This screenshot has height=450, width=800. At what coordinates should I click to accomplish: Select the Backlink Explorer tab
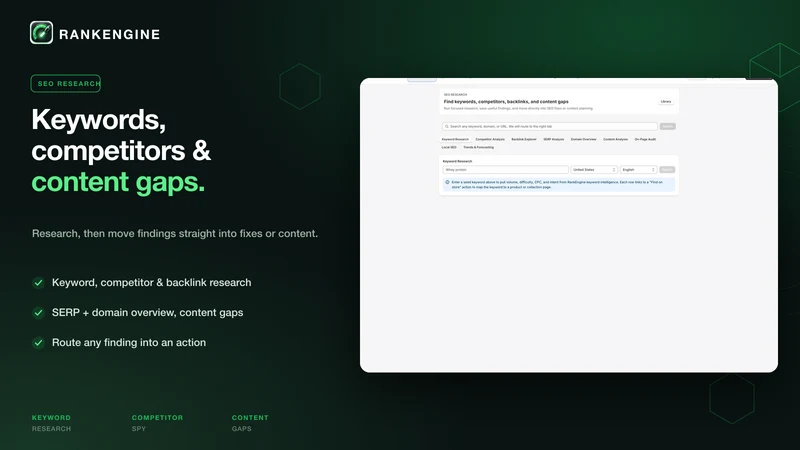click(x=524, y=139)
